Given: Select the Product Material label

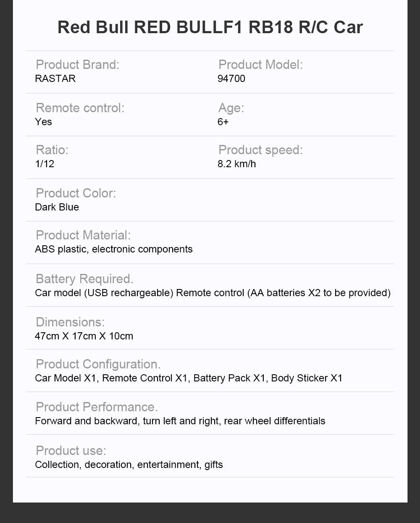Looking at the screenshot, I should 83,235.
